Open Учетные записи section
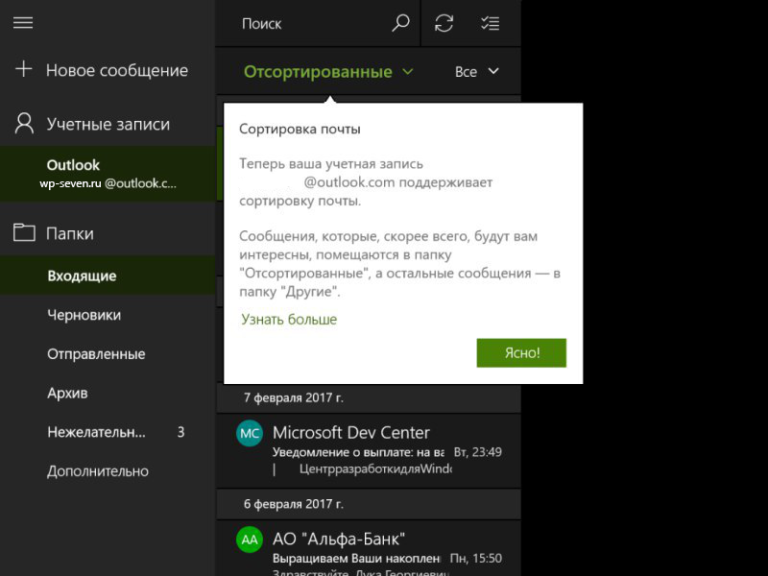The image size is (768, 576). 107,124
